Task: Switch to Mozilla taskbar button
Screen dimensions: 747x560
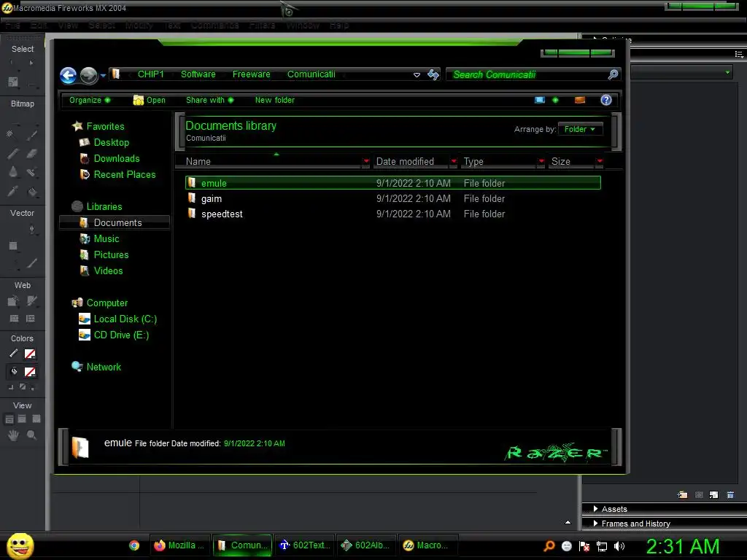Action: [179, 545]
